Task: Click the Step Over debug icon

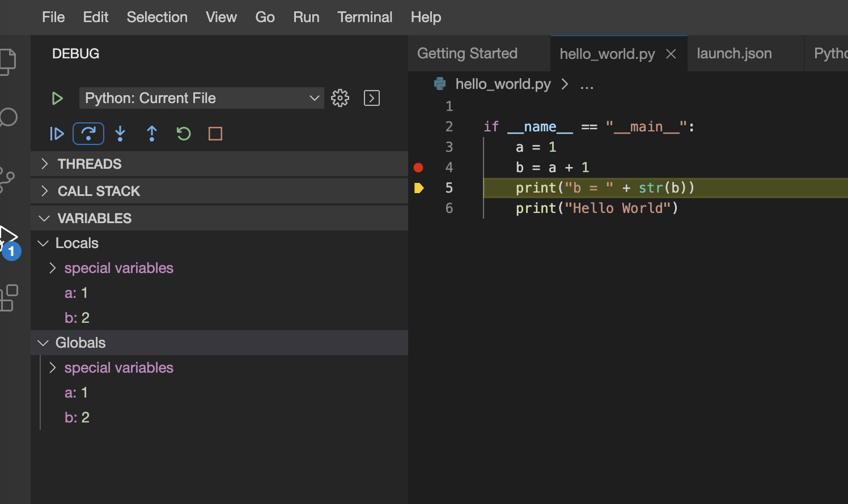Action: pos(88,134)
